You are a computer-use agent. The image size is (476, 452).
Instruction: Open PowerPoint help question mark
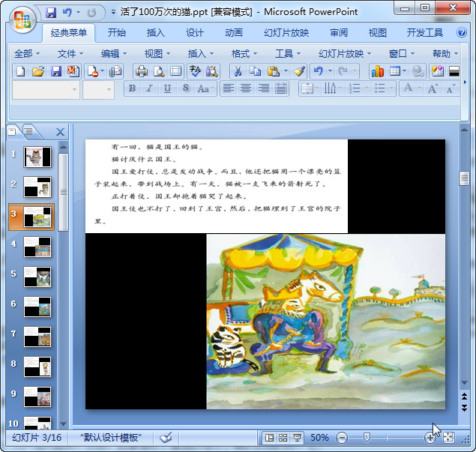462,32
